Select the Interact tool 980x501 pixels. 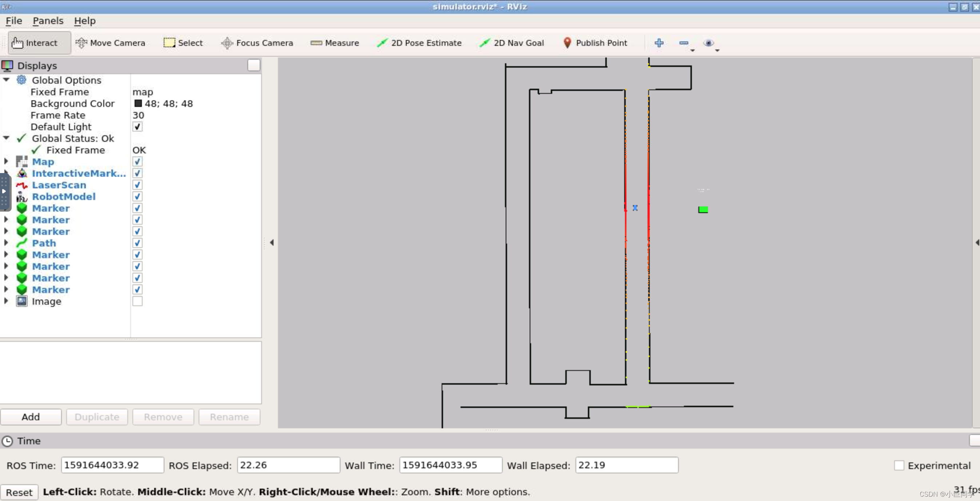(35, 43)
